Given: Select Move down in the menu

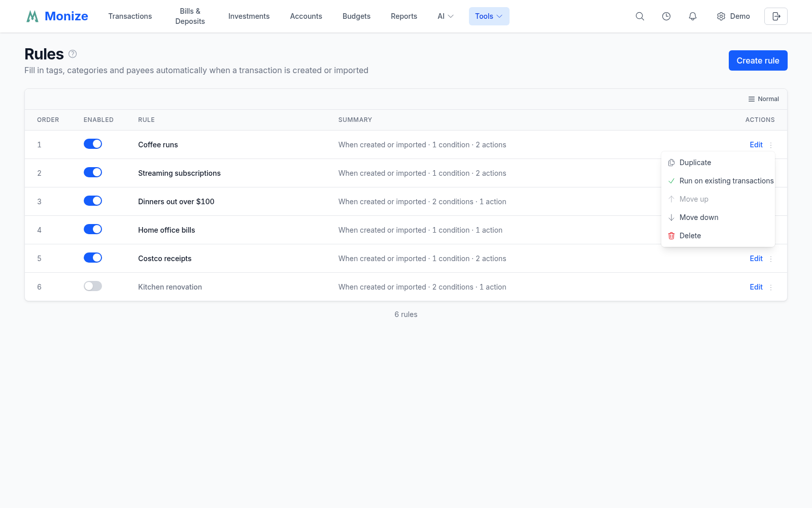Looking at the screenshot, I should point(718,217).
